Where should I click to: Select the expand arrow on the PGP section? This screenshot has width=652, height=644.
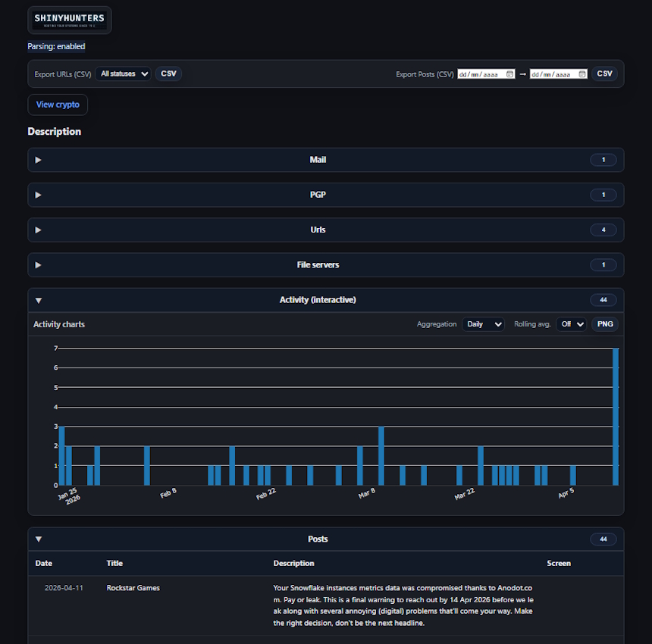coord(38,195)
